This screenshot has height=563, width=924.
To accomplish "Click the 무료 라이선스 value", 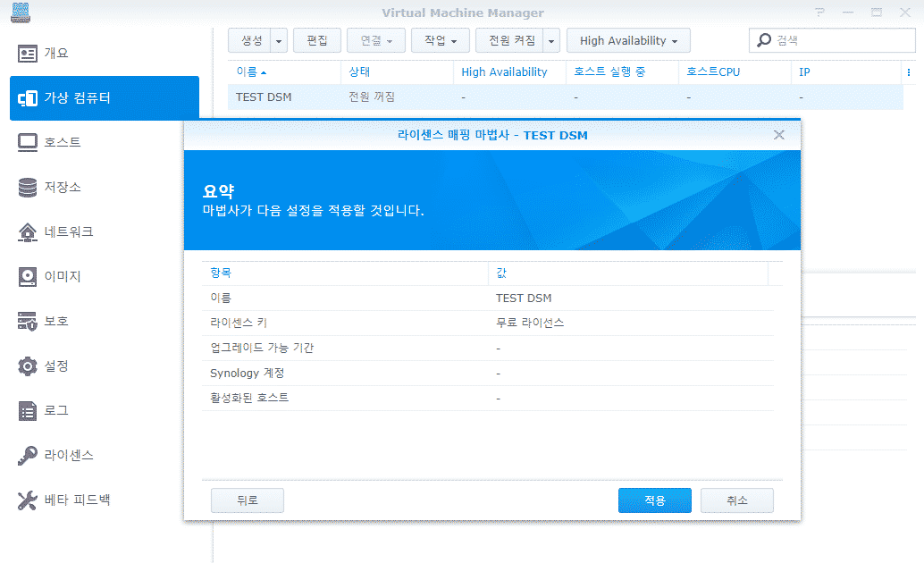I will (x=530, y=324).
